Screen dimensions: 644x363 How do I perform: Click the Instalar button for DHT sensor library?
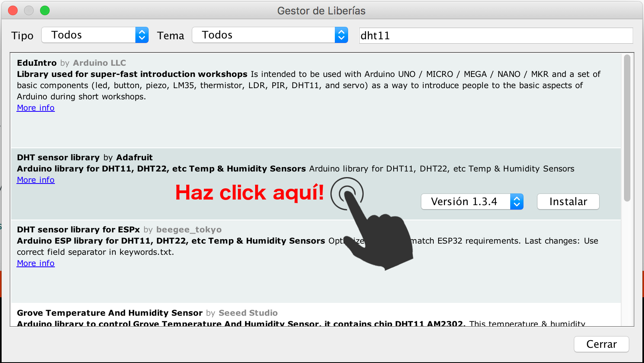tap(568, 202)
